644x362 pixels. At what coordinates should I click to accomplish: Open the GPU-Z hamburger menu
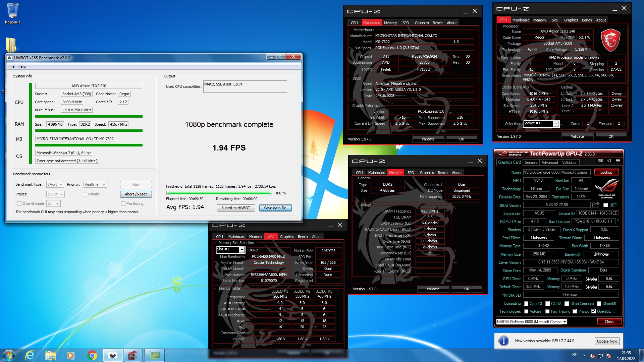click(x=618, y=161)
